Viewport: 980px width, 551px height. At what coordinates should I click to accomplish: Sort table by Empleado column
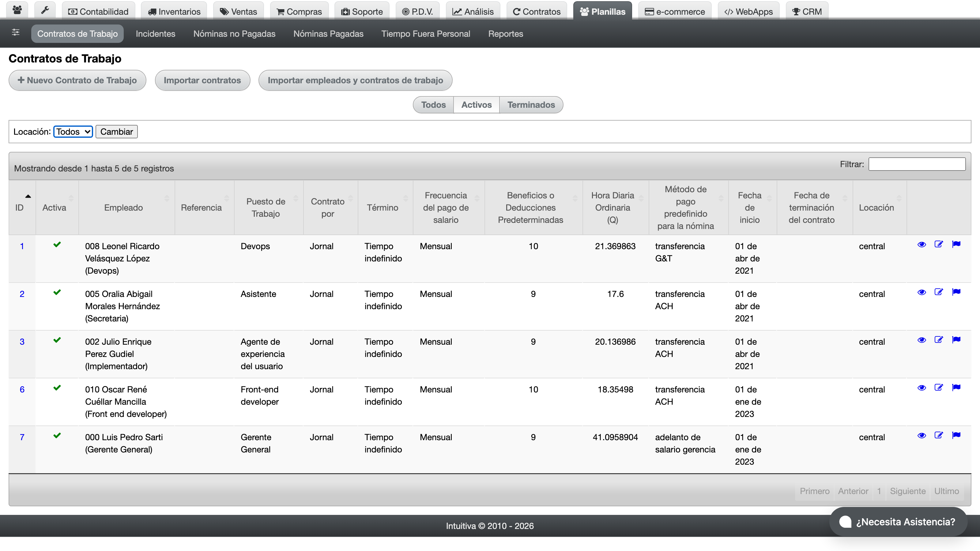point(126,208)
